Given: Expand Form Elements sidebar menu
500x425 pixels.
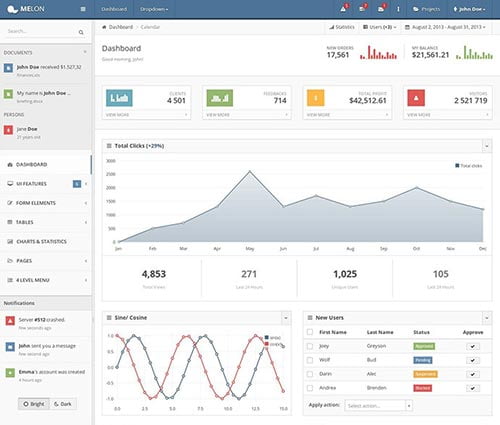Looking at the screenshot, I should 45,203.
